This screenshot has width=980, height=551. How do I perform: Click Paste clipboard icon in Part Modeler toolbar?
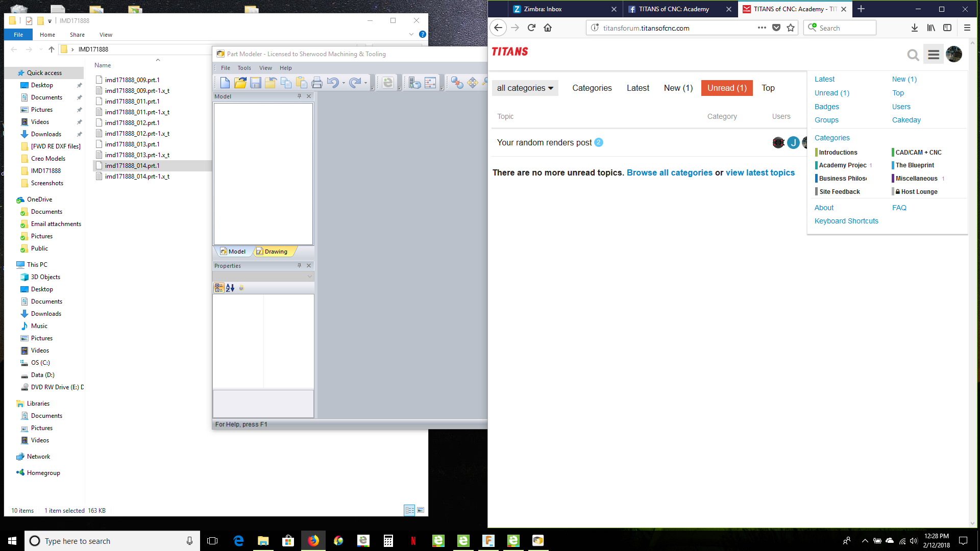[302, 83]
